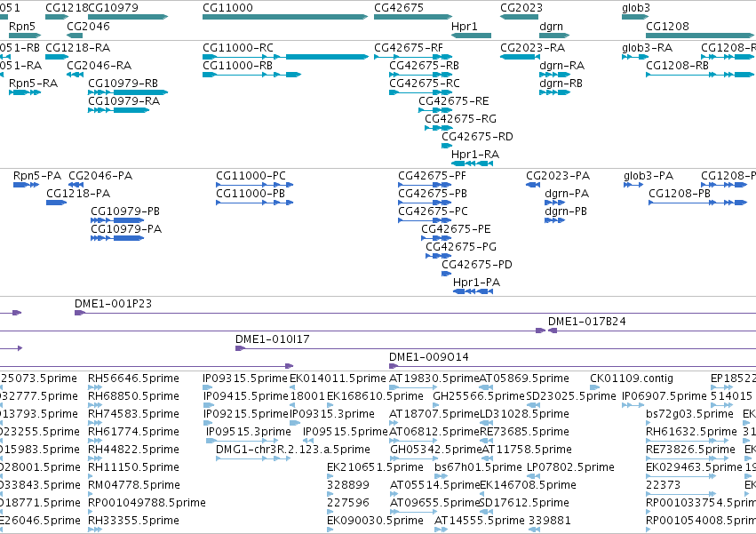
Task: Select CK01109.contig feature
Action: coord(595,387)
